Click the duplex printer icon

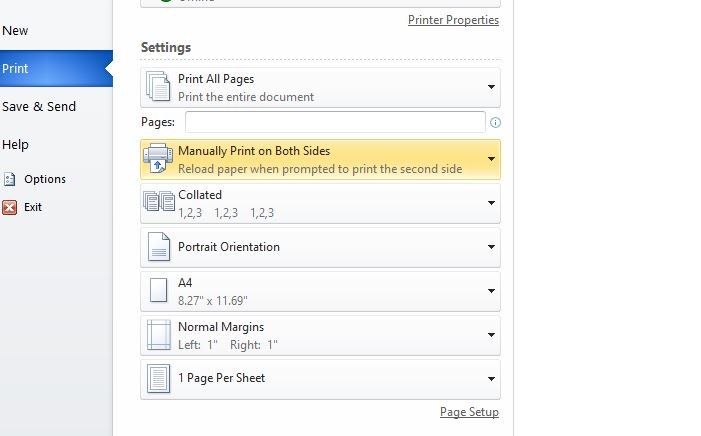coord(159,159)
